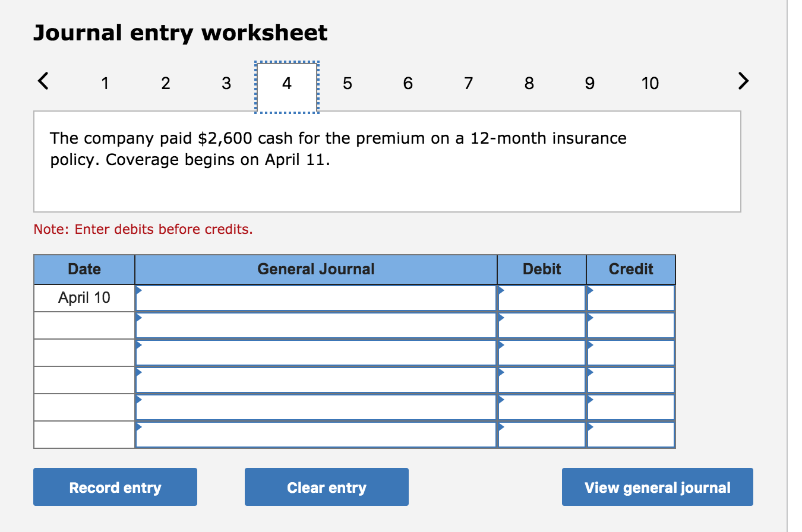Open transaction 1 in the worksheet
This screenshot has height=532, width=802.
pos(105,84)
